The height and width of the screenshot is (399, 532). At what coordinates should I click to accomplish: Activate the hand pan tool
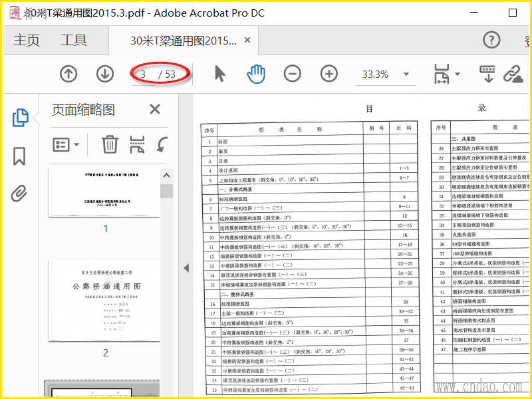coord(256,74)
